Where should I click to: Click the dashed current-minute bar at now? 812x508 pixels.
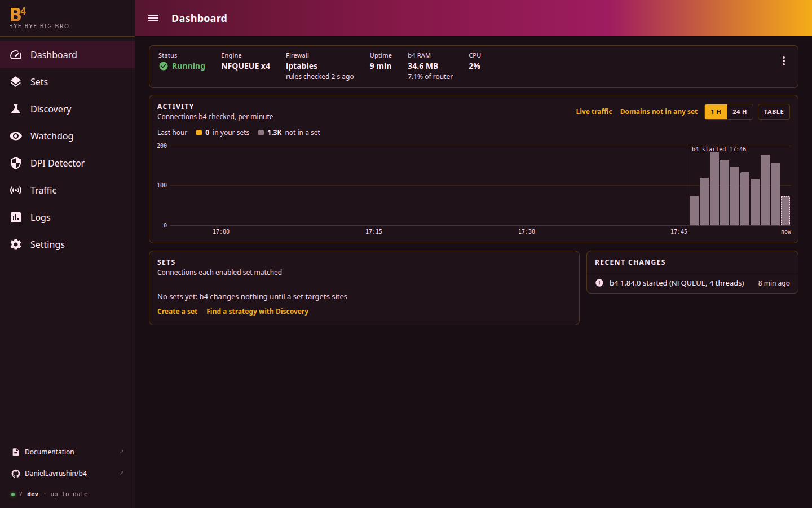click(785, 211)
